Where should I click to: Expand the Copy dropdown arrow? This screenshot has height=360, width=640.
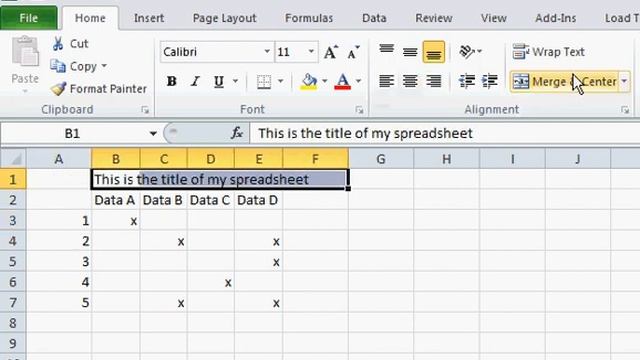tap(104, 66)
